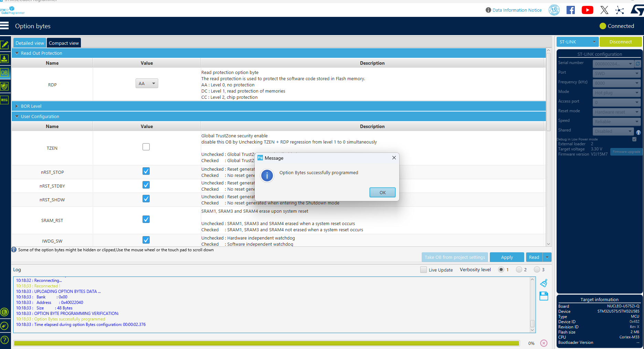Enable the TZEN checkbox
The image size is (644, 349).
click(x=146, y=147)
